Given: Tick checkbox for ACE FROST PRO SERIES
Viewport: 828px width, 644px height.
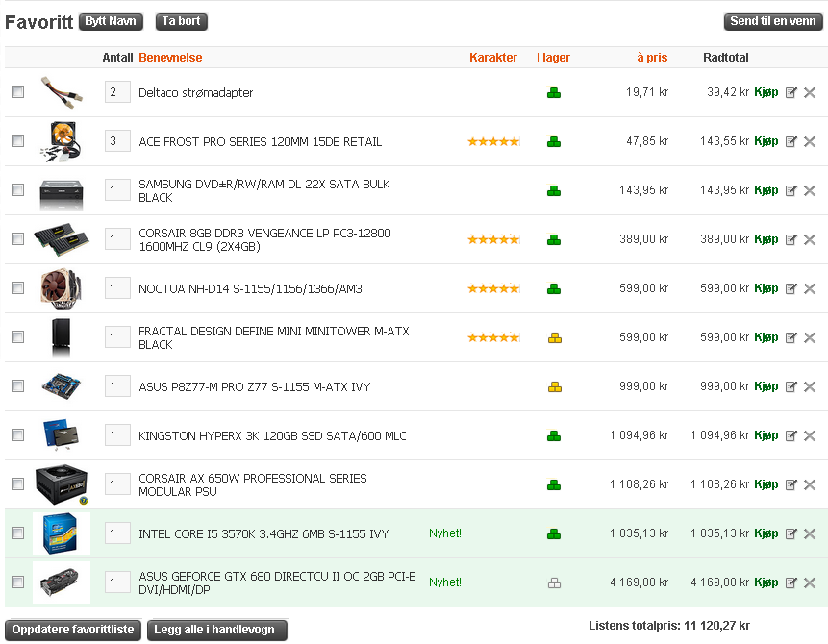Looking at the screenshot, I should click(18, 141).
